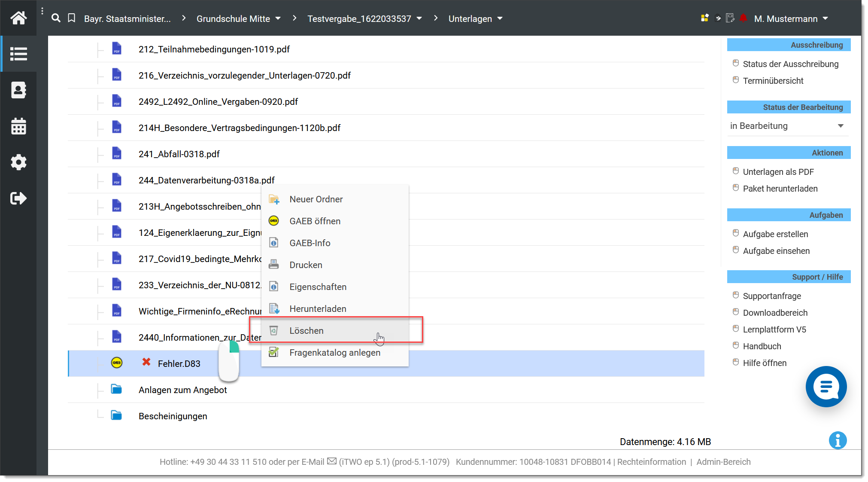Open Handbuch link
Viewport: 868px width, 482px height.
[x=762, y=346]
